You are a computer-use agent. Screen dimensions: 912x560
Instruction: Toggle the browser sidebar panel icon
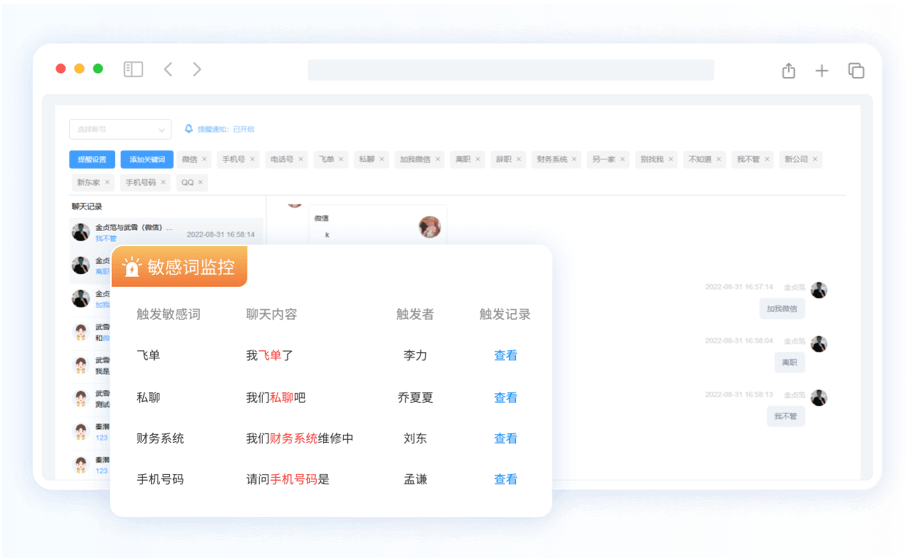[x=133, y=69]
